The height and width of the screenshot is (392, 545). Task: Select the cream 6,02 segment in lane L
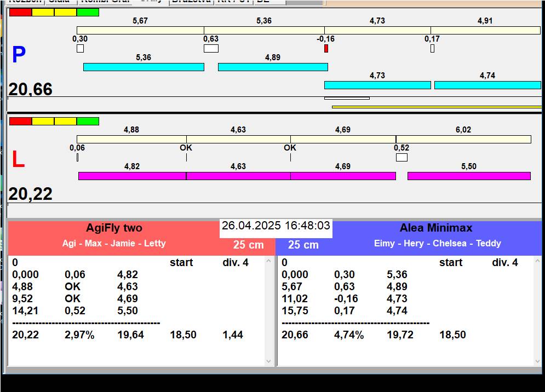tap(463, 139)
